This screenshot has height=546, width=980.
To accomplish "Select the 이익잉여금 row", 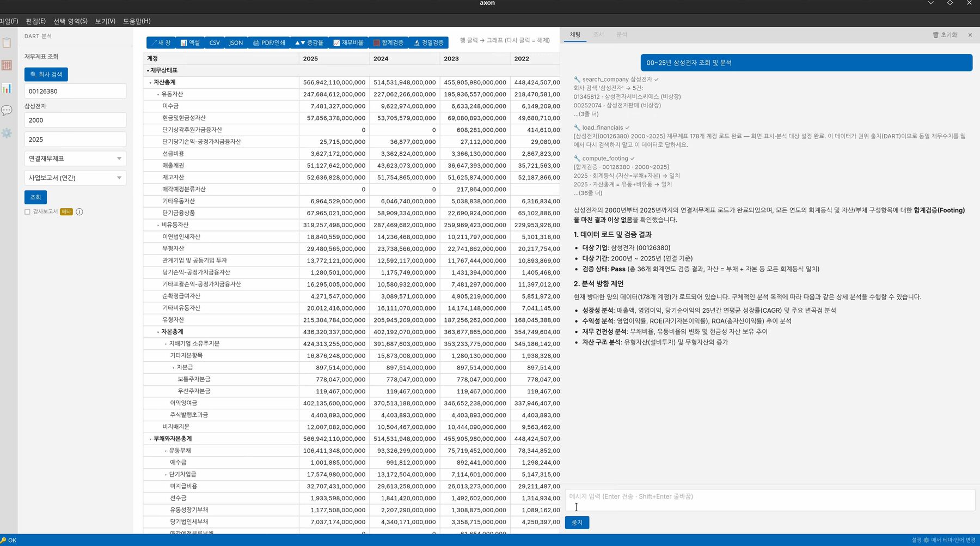I will tap(351, 403).
